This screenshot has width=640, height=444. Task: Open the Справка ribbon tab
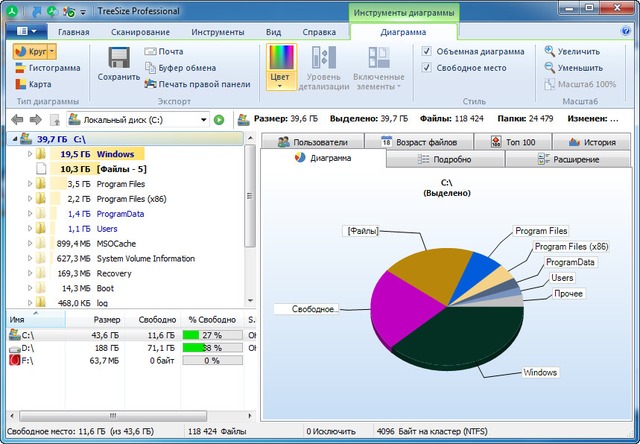pos(319,32)
